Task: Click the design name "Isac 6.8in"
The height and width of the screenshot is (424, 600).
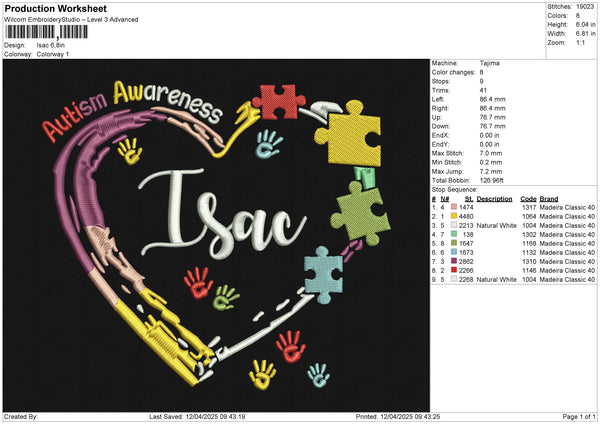Action: pos(51,45)
